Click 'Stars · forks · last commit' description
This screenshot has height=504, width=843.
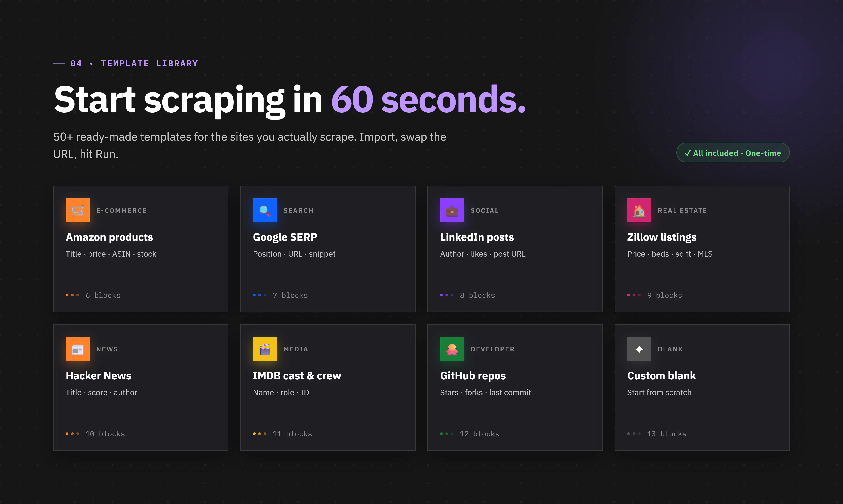point(485,393)
